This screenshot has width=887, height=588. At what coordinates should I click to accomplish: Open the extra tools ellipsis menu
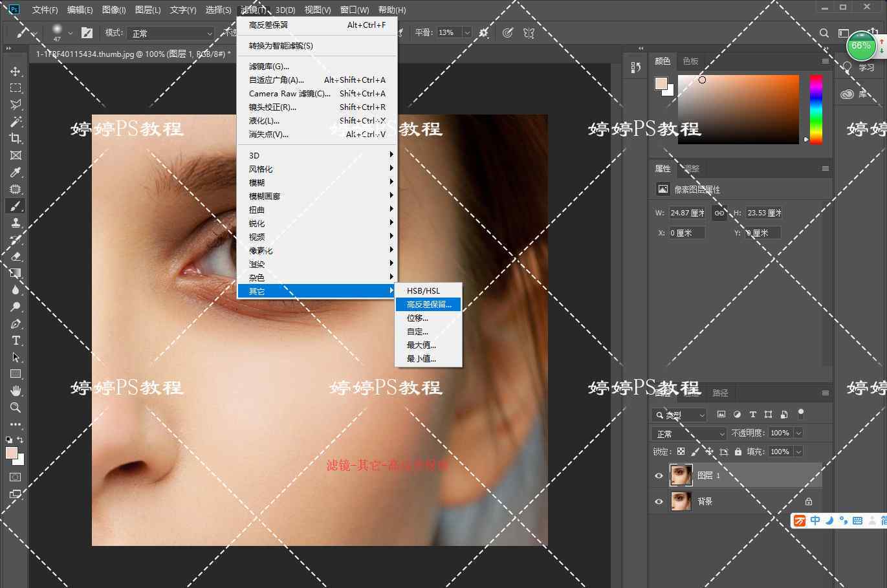[x=16, y=424]
